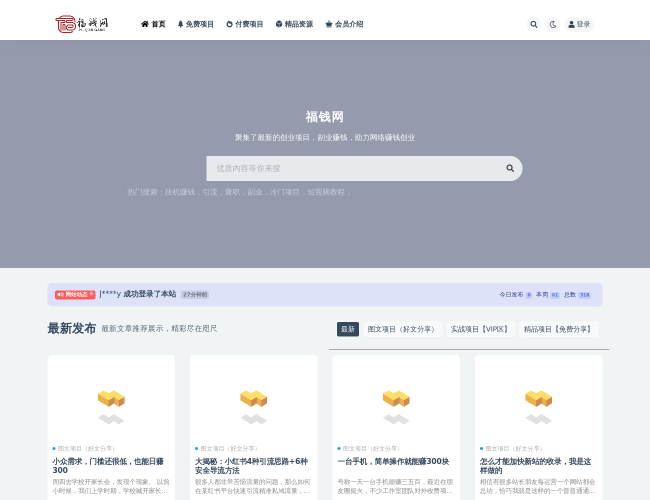Click the 福钱网 site logo
Viewport: 650px width, 500px height.
(x=82, y=24)
